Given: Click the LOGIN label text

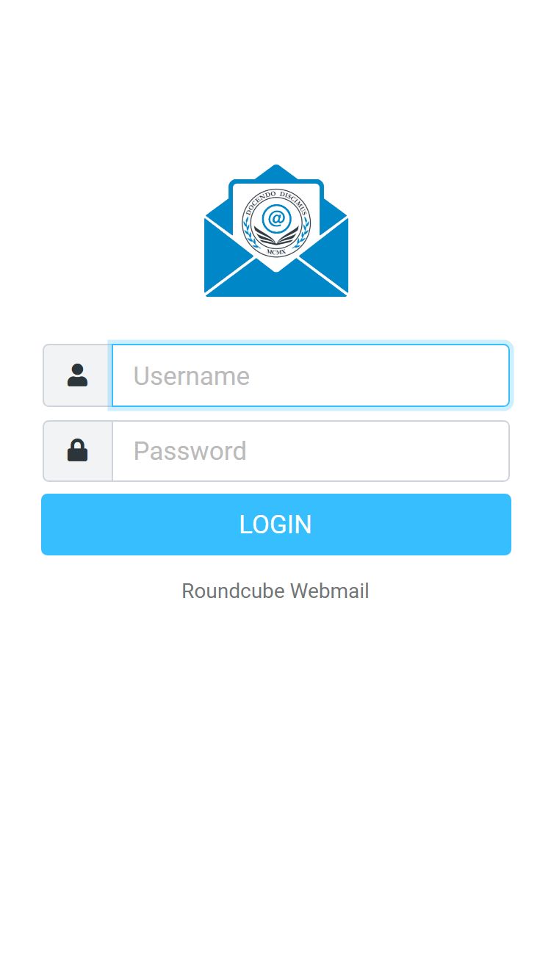Looking at the screenshot, I should (x=276, y=525).
